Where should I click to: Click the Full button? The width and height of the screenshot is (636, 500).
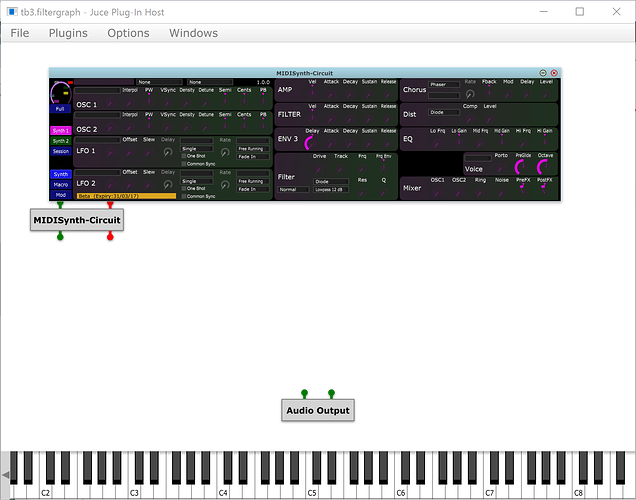tap(60, 109)
